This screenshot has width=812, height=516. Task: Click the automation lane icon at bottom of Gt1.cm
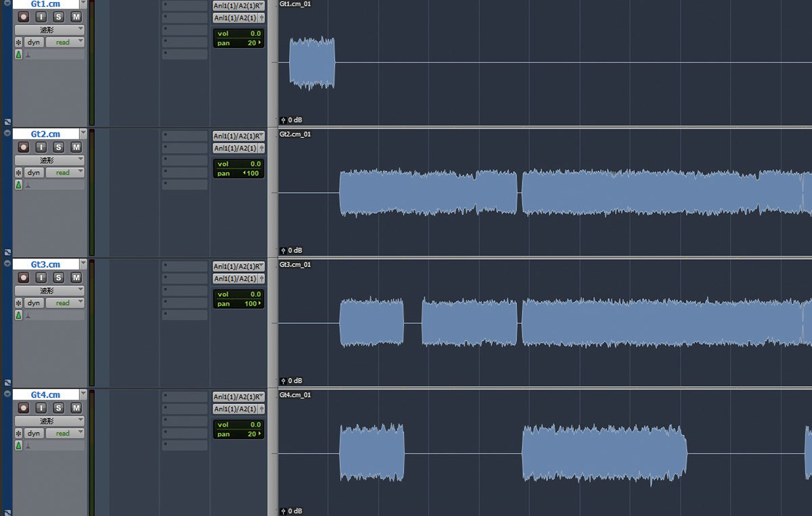coord(7,122)
